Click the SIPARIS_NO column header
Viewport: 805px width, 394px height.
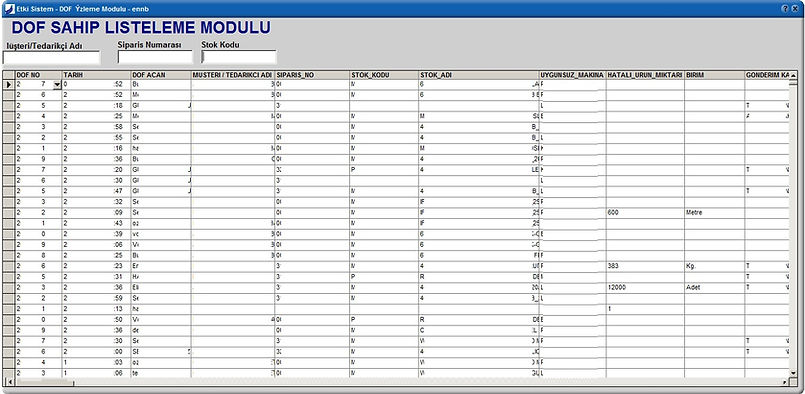(312, 75)
